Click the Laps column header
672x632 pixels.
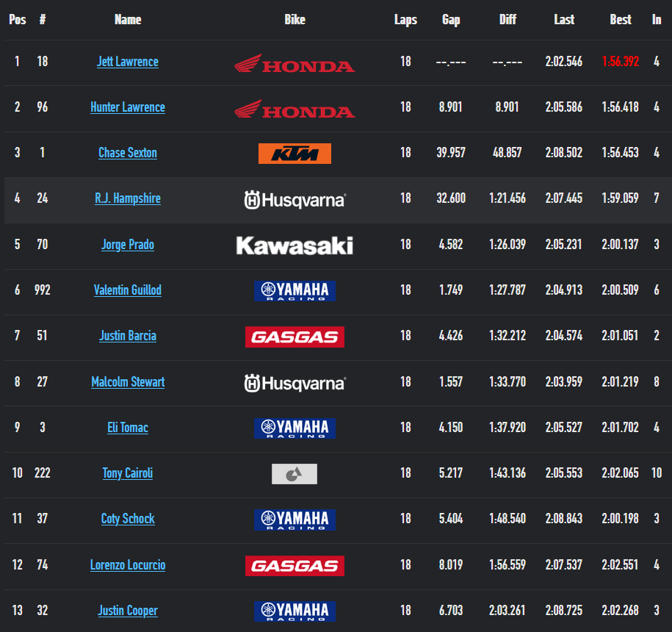pos(405,20)
